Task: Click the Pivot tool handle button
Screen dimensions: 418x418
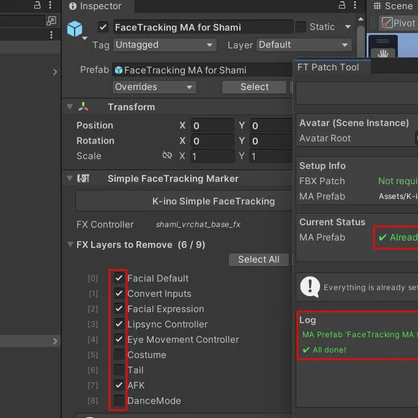Action: point(399,23)
